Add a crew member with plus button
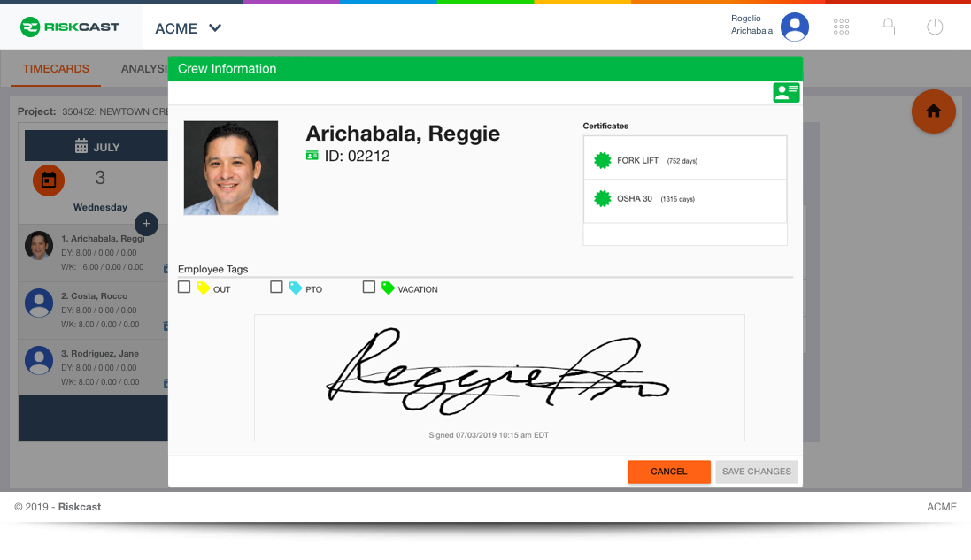 click(146, 224)
